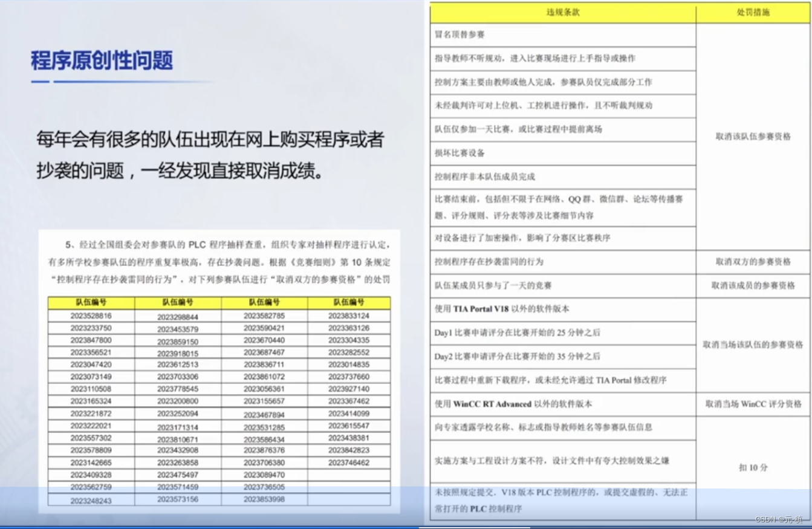The height and width of the screenshot is (529, 812).
Task: Click rule 实施方案与工程设计方案不符
Action: [x=551, y=461]
